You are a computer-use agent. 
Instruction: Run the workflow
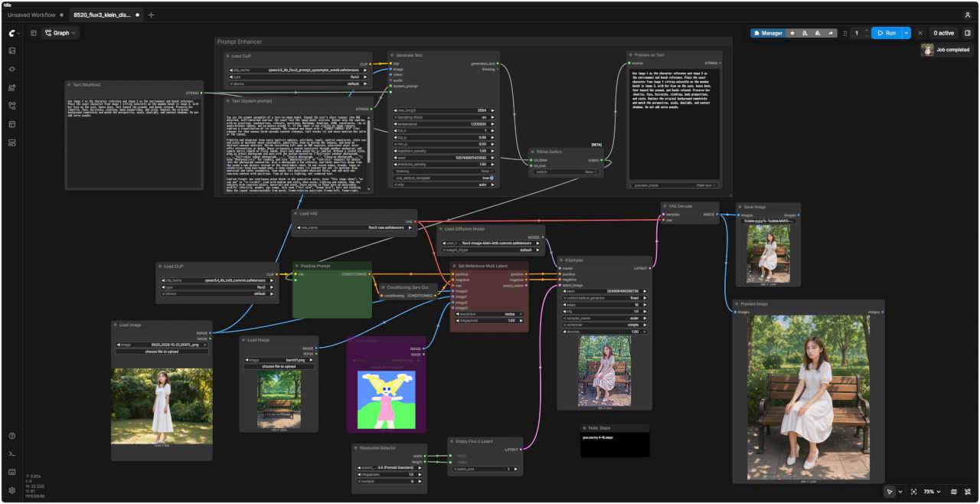(x=887, y=33)
